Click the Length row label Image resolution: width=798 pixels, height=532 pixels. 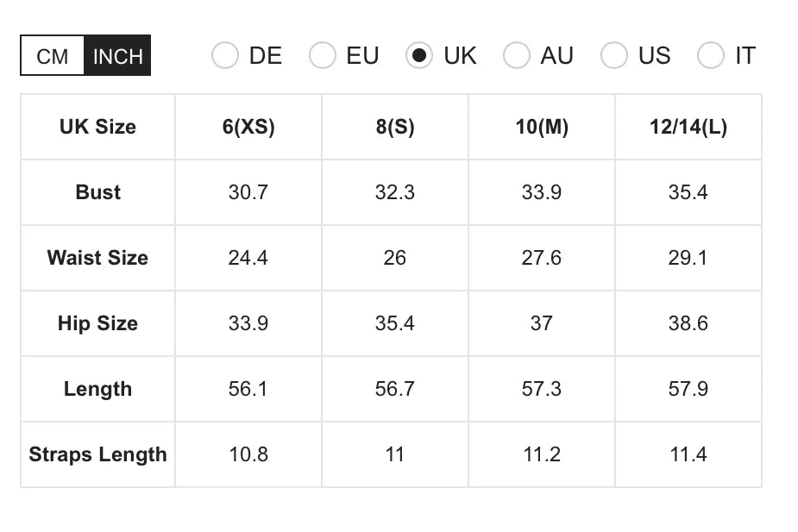click(97, 389)
